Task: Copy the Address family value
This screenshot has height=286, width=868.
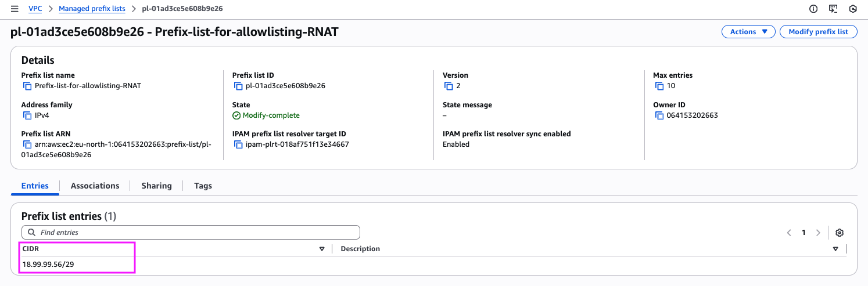Action: (27, 115)
